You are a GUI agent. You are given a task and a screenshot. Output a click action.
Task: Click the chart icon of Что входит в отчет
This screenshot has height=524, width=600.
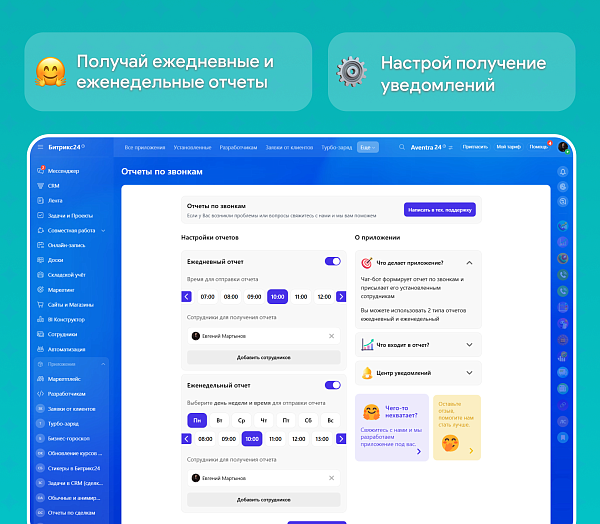(367, 344)
